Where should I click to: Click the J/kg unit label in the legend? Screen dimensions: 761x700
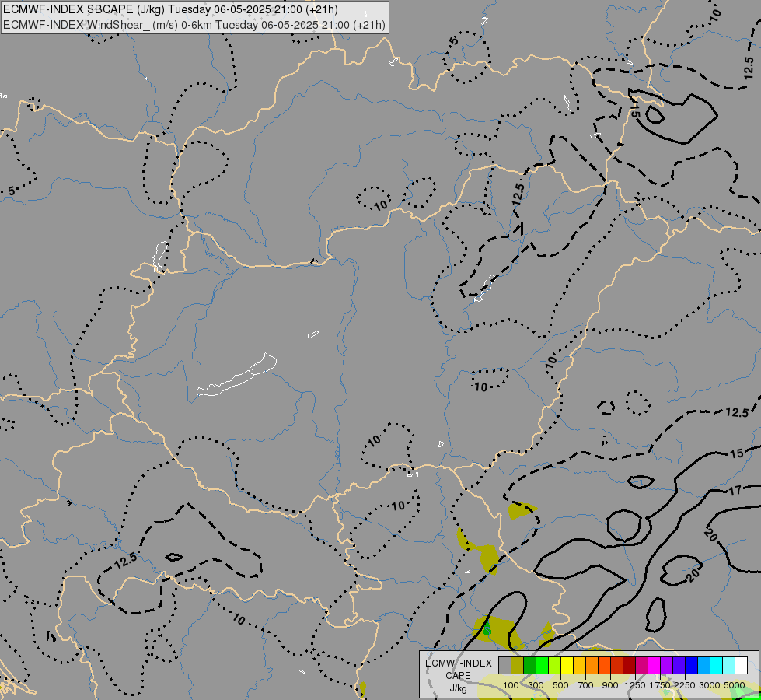tap(459, 689)
